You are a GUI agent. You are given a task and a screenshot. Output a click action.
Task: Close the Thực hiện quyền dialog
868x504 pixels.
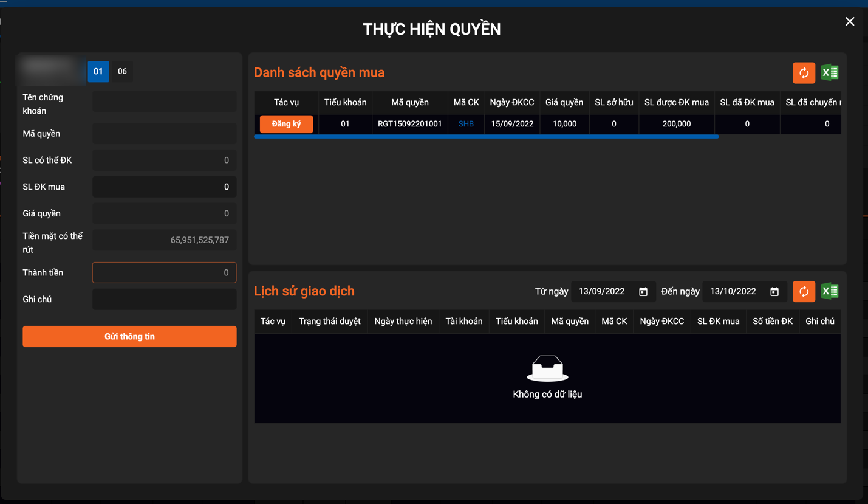coord(849,22)
